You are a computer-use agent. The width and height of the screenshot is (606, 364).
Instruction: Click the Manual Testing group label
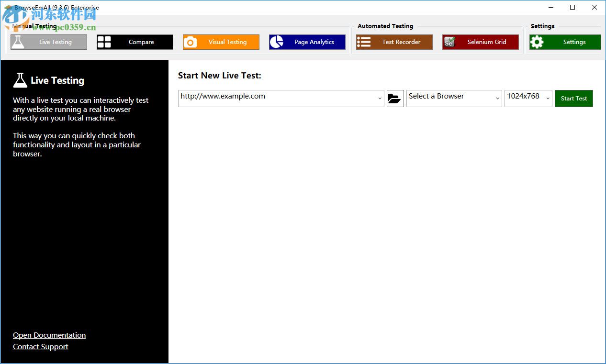click(x=34, y=26)
